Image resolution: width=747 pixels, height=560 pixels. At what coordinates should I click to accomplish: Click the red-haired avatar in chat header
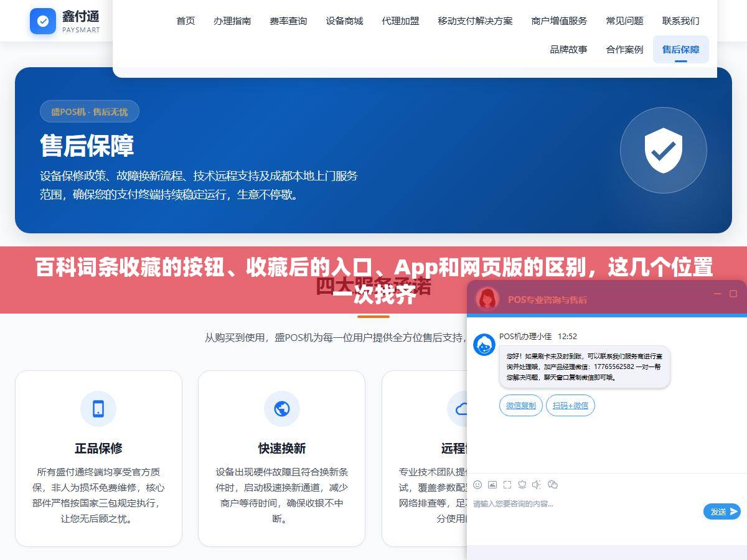[x=487, y=299]
